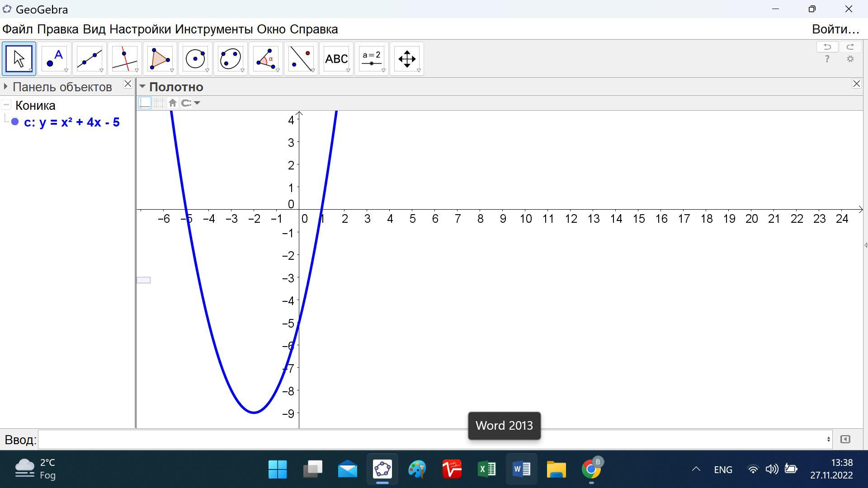Select the Angle tool
868x488 pixels.
coord(265,59)
